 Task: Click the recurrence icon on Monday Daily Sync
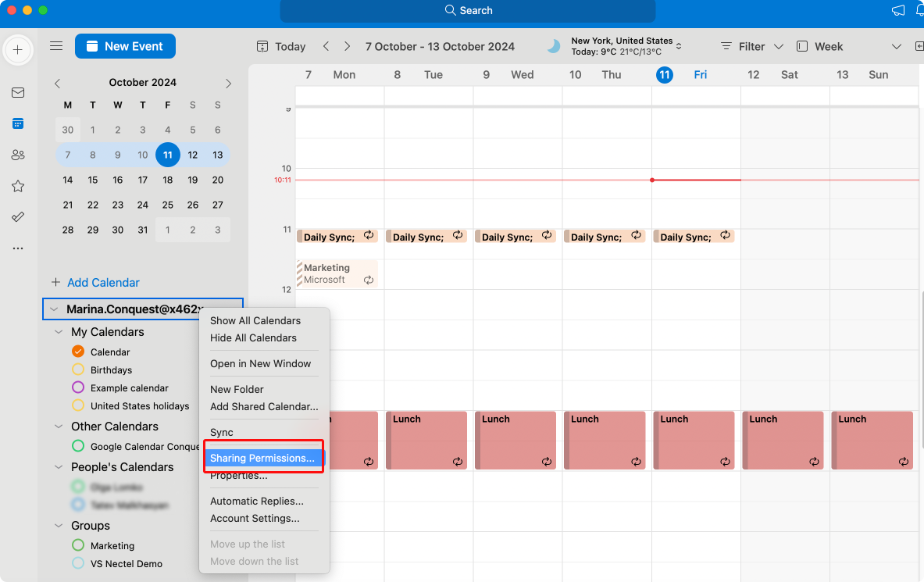click(369, 235)
